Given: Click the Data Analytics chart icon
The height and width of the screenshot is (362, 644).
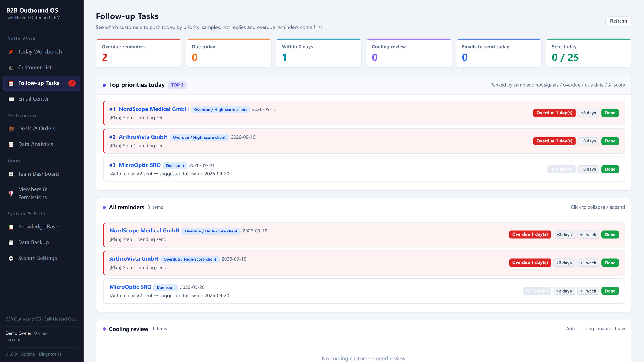Looking at the screenshot, I should click(x=11, y=145).
